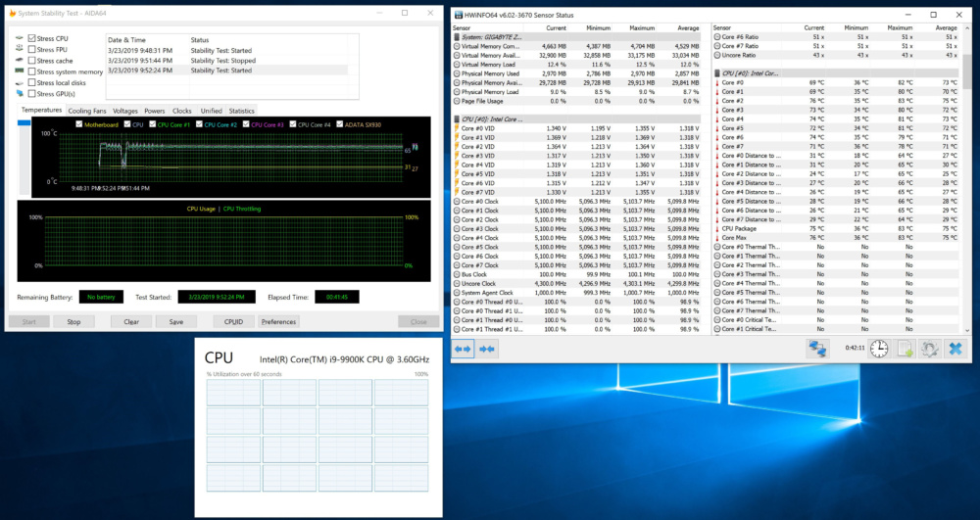Enable the Stress cache checkbox

pyautogui.click(x=32, y=61)
